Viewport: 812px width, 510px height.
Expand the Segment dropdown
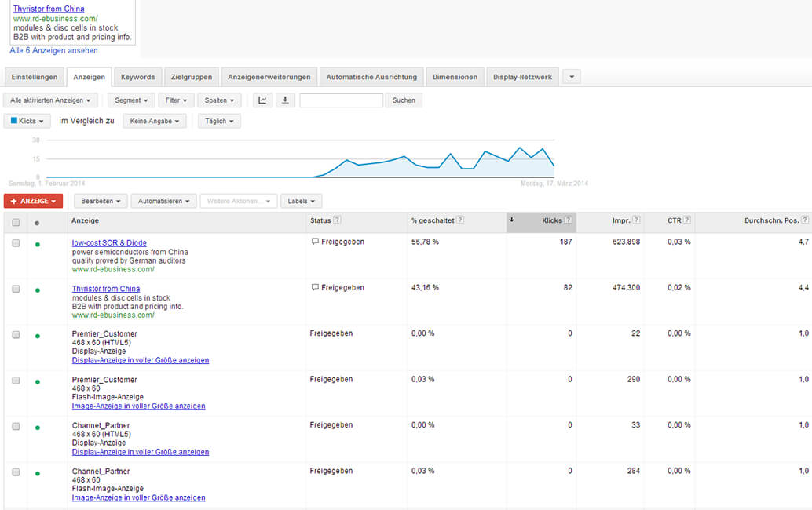[x=131, y=100]
